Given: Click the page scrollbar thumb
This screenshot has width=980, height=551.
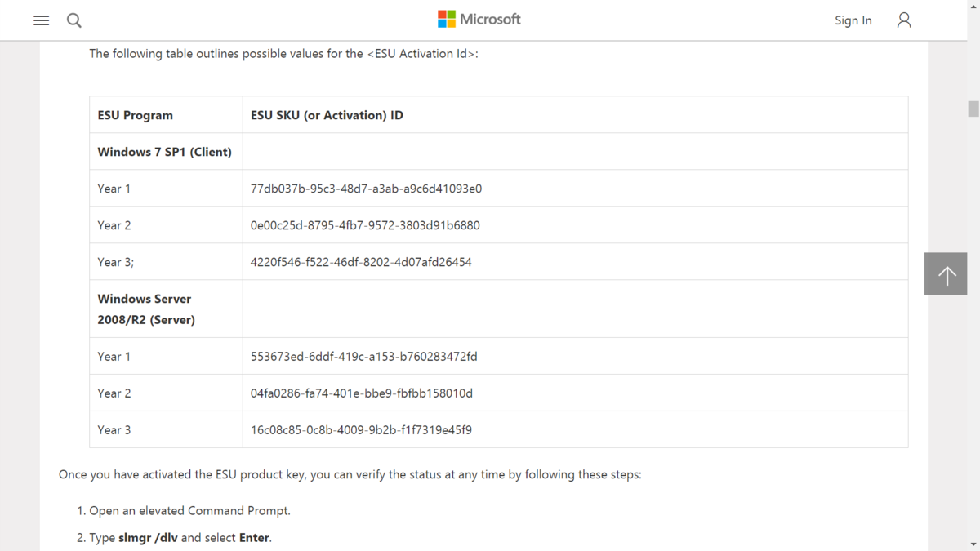Looking at the screenshot, I should point(973,109).
